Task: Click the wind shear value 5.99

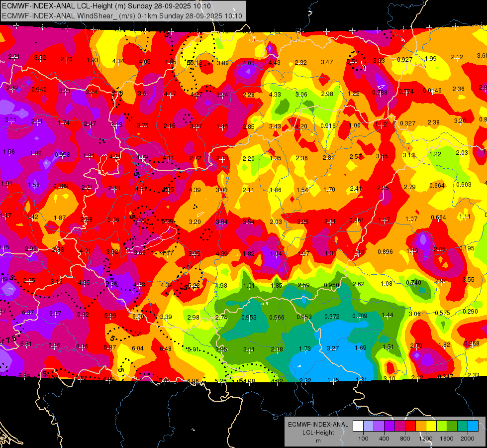Action: (110, 316)
